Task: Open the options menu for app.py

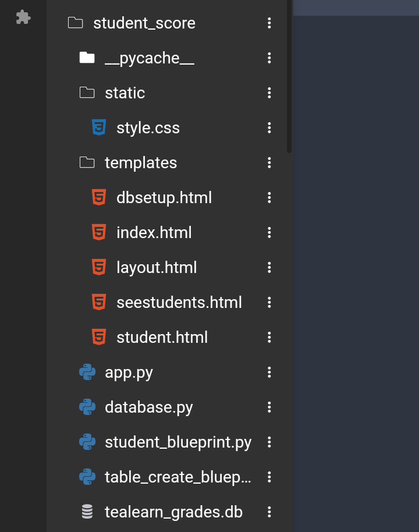Action: (x=269, y=372)
